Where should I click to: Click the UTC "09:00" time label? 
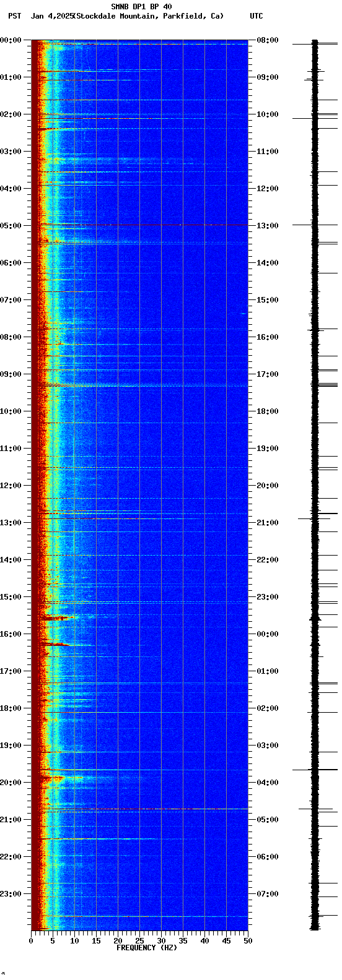click(268, 77)
